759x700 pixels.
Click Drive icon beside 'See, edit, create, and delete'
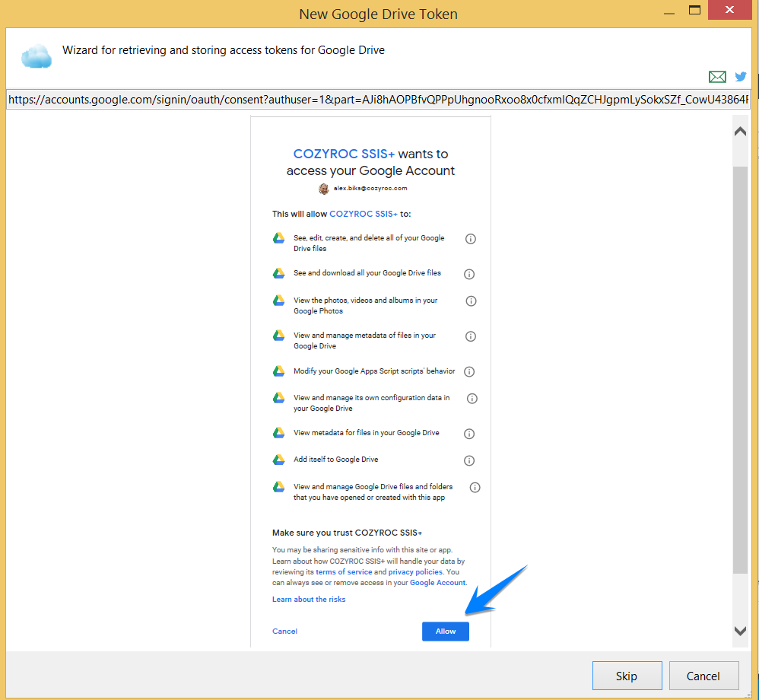279,238
